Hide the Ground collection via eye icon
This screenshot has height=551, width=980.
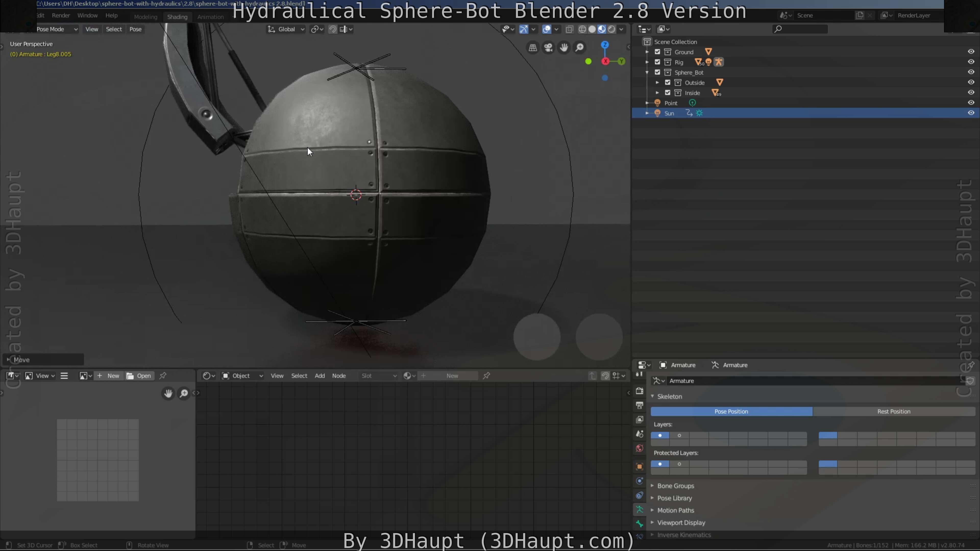point(971,52)
